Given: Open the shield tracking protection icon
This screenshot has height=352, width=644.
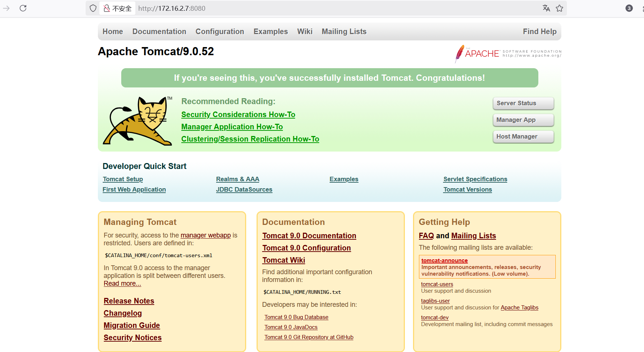Looking at the screenshot, I should [x=93, y=8].
